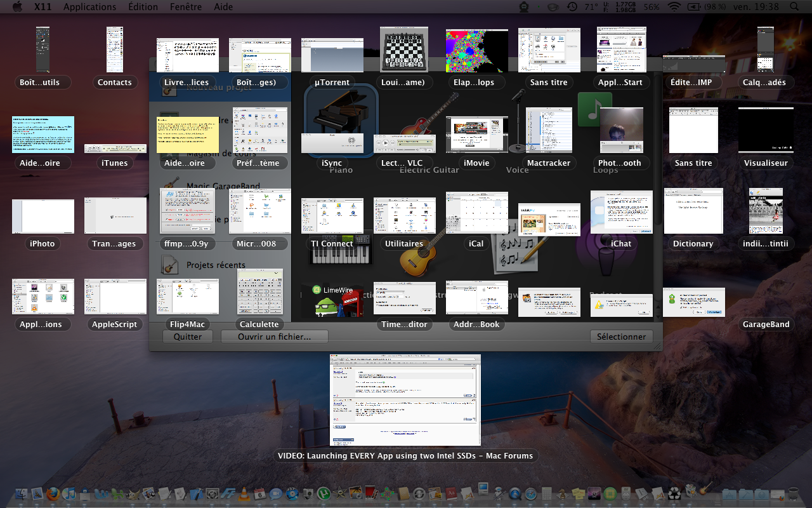
Task: Select the iCal calendar window thumbnail
Action: (477, 213)
